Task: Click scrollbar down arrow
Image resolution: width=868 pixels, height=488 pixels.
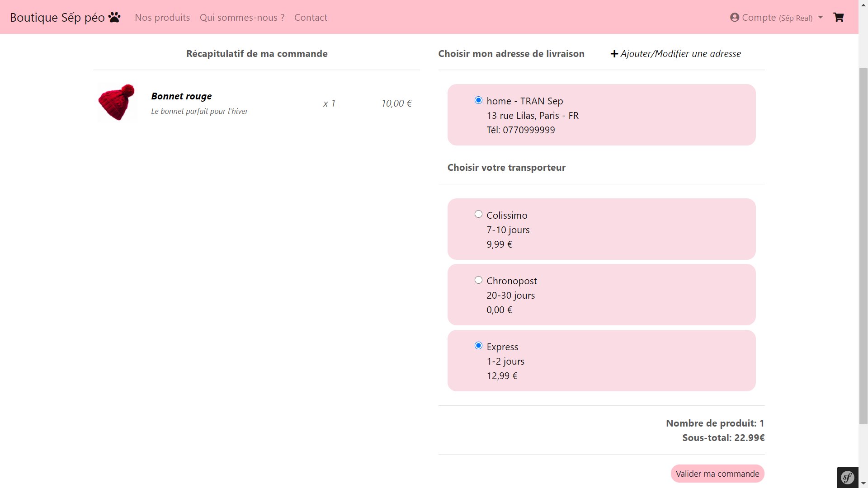Action: [x=863, y=483]
